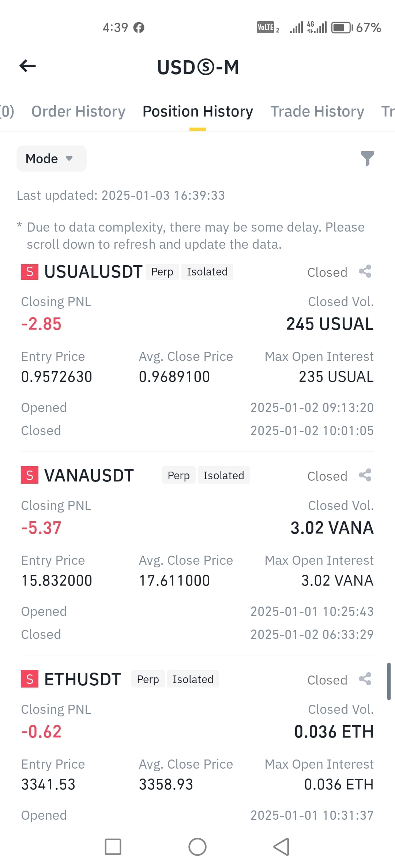Expand the Mode dropdown
Image resolution: width=395 pixels, height=868 pixels.
pos(52,159)
